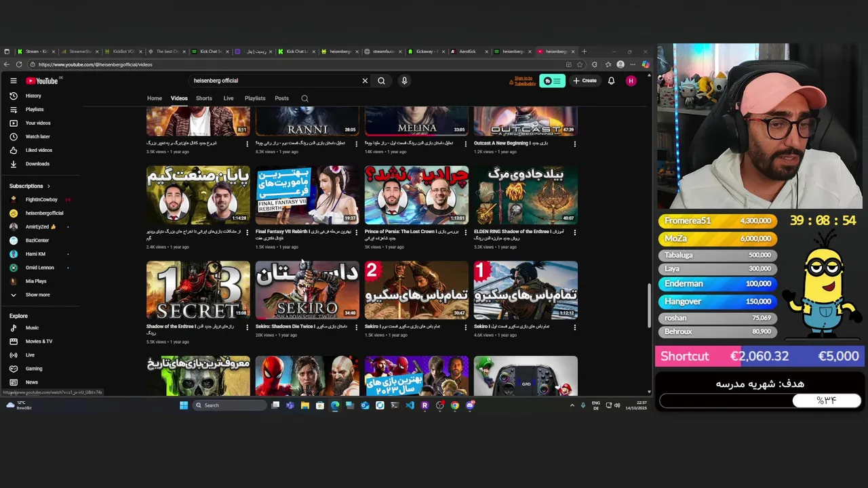This screenshot has width=868, height=488.
Task: Switch to the channel Home tab
Action: [155, 98]
